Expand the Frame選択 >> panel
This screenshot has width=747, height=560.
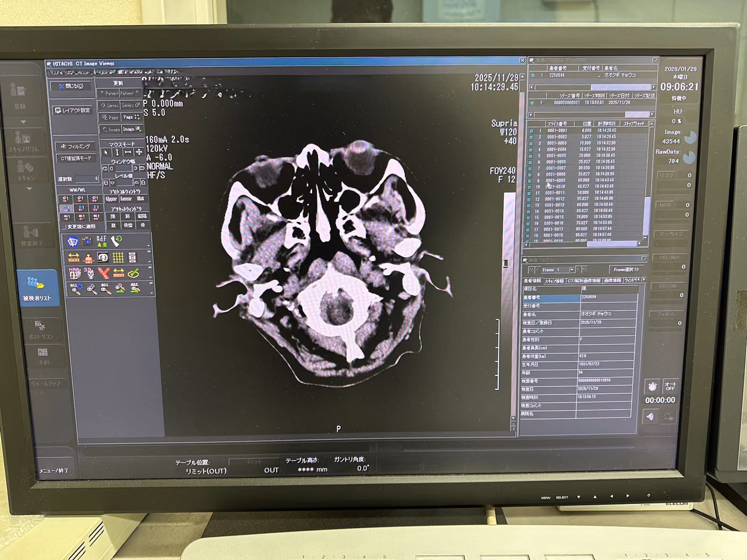coord(625,270)
